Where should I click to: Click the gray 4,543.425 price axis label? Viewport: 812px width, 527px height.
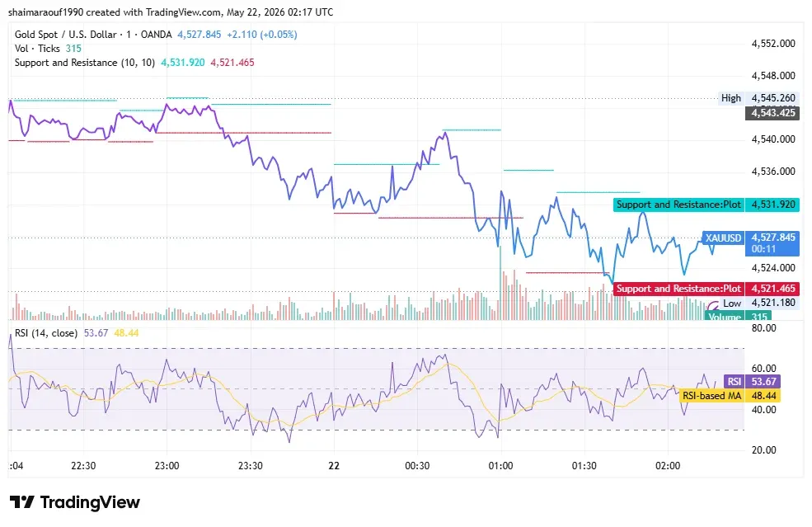pos(772,113)
